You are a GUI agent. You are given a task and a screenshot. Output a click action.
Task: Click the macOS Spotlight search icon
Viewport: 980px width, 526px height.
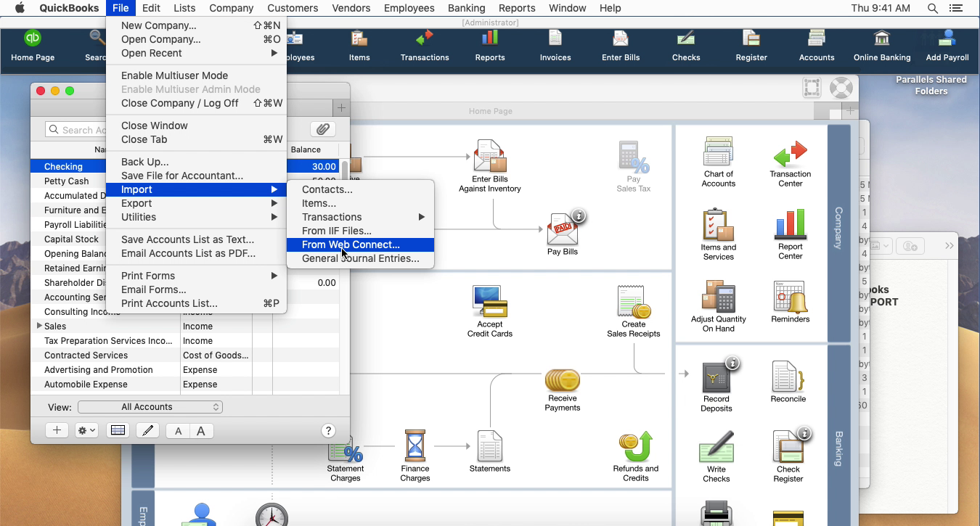point(933,8)
